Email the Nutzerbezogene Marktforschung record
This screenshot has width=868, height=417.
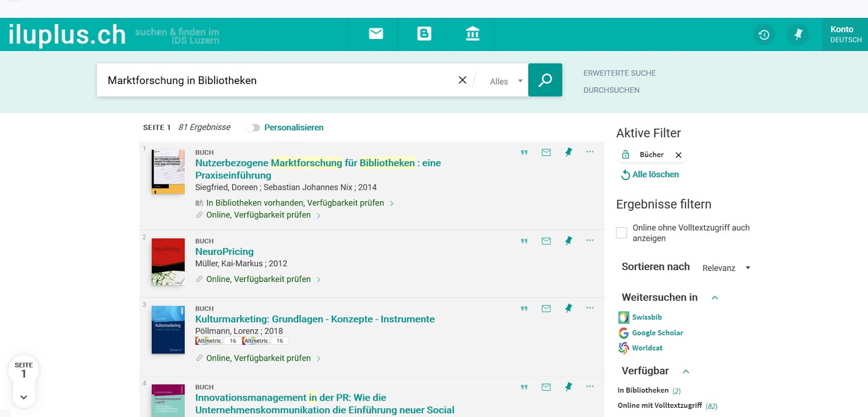[x=546, y=152]
